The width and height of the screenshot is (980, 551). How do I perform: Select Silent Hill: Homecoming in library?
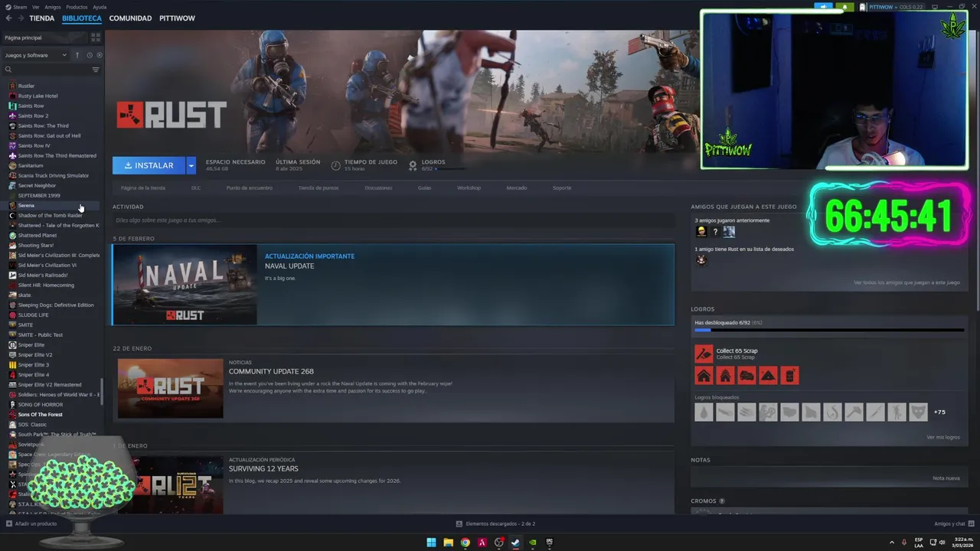[46, 285]
